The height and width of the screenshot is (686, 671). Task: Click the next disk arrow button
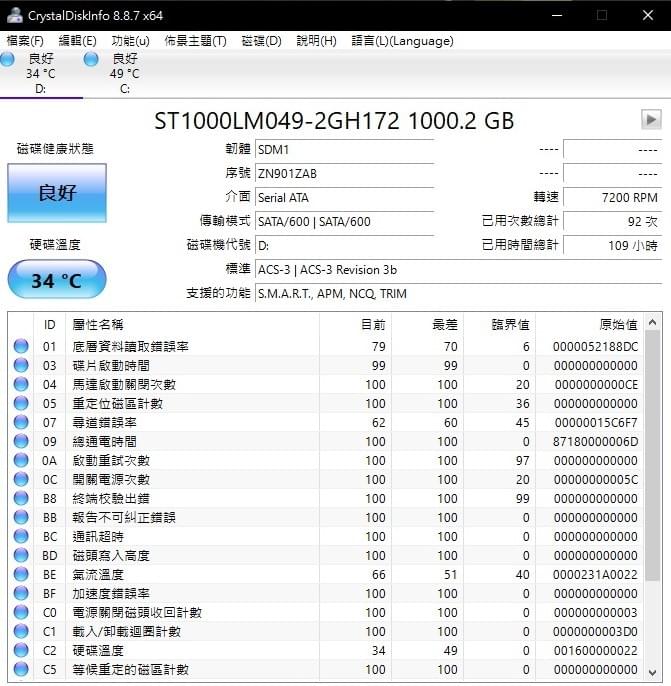pos(651,119)
